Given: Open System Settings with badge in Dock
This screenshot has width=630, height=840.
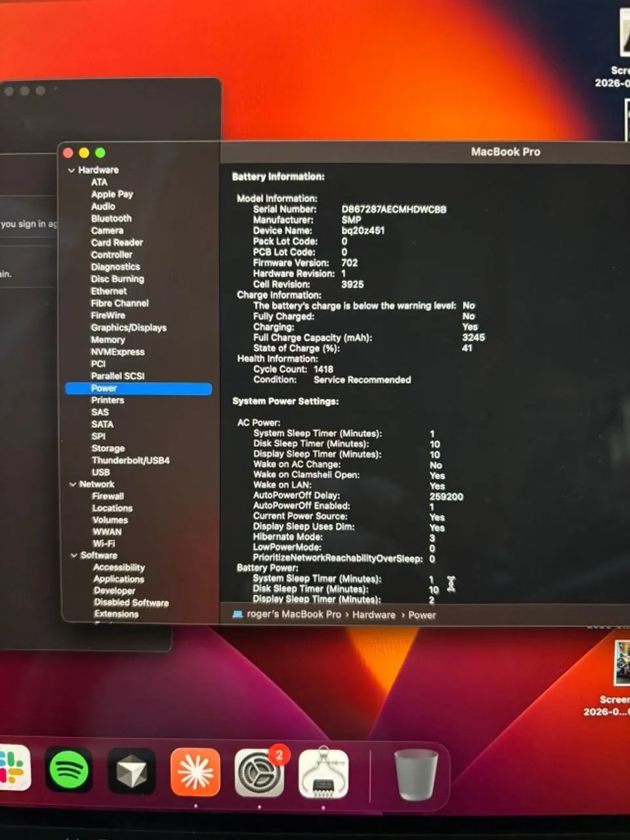Looking at the screenshot, I should (x=259, y=772).
